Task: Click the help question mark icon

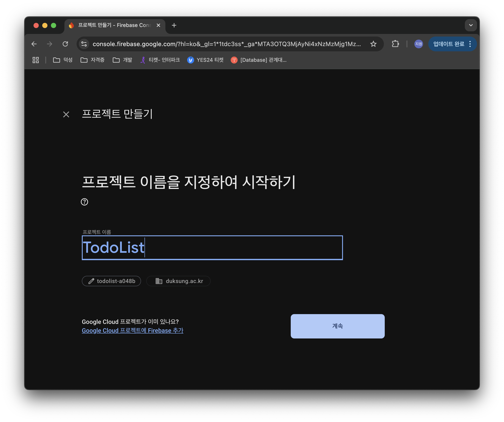Action: click(84, 202)
